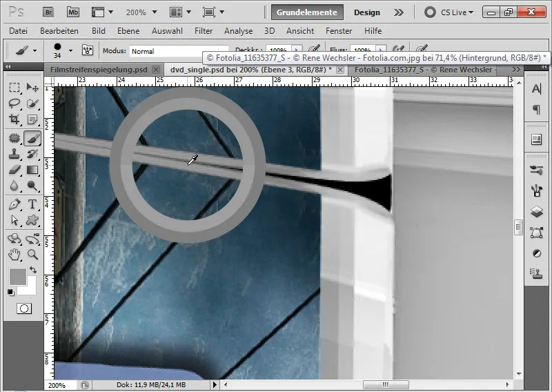Select the Lasso tool
This screenshot has height=392, width=552.
(14, 104)
